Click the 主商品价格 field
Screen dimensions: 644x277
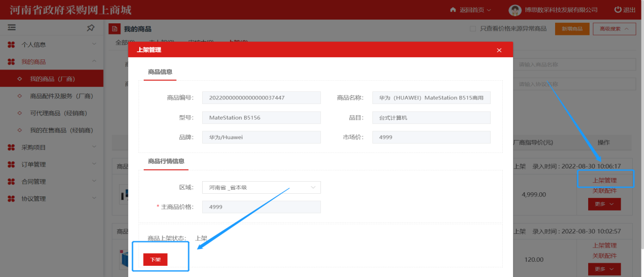tap(262, 207)
